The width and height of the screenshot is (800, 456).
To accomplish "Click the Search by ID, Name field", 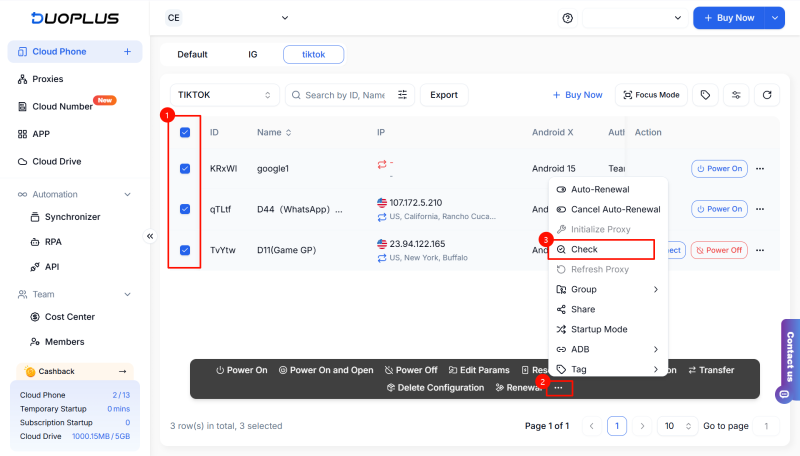I will [x=345, y=95].
